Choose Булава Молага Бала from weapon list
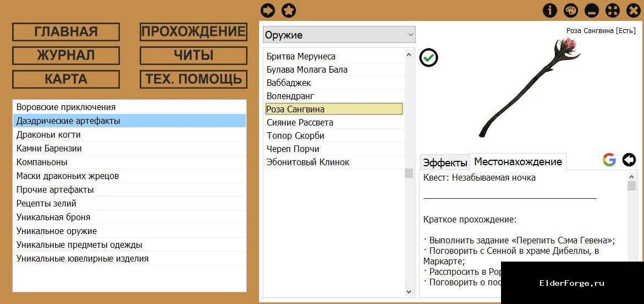Viewport: 644px width, 304px height. pos(334,69)
